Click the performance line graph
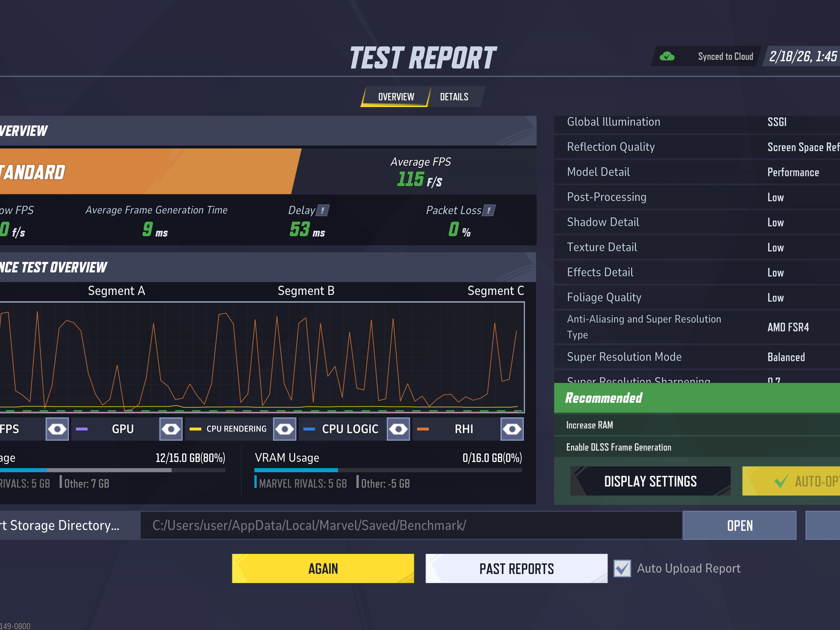The image size is (840, 630). click(x=262, y=357)
